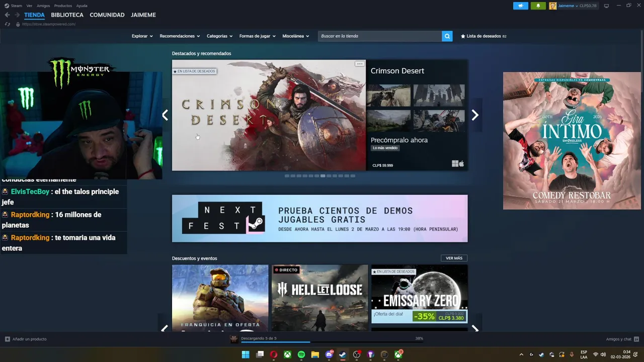Expand the Formas de jugar dropdown

(257, 36)
